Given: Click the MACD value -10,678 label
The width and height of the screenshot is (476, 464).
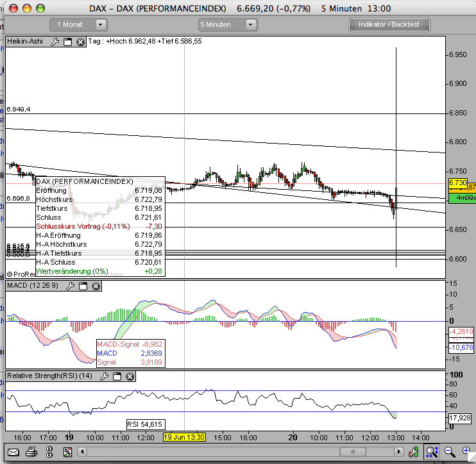Looking at the screenshot, I should (461, 347).
